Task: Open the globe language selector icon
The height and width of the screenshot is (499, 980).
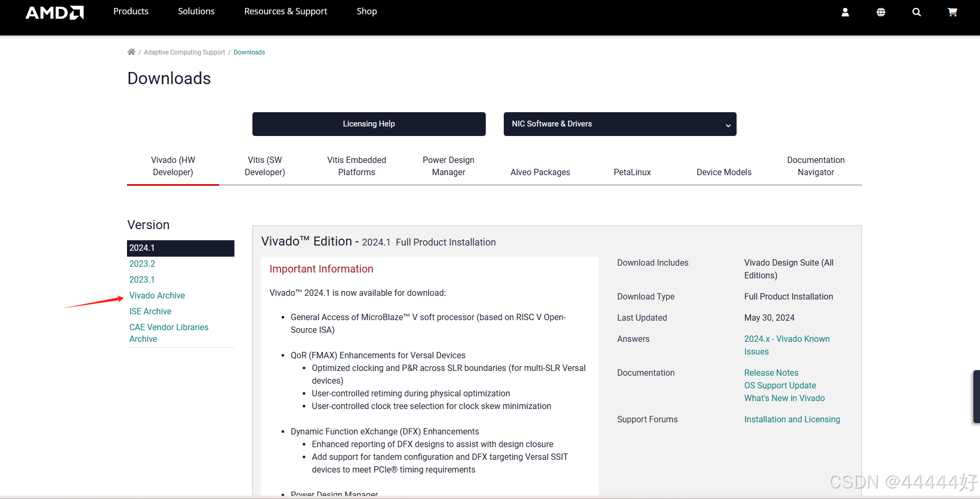Action: click(x=881, y=12)
